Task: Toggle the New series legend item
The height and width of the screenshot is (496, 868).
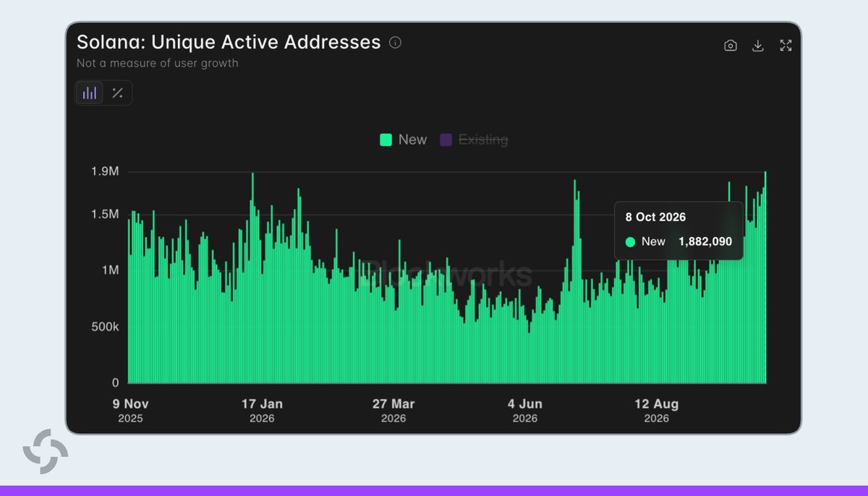Action: [404, 140]
